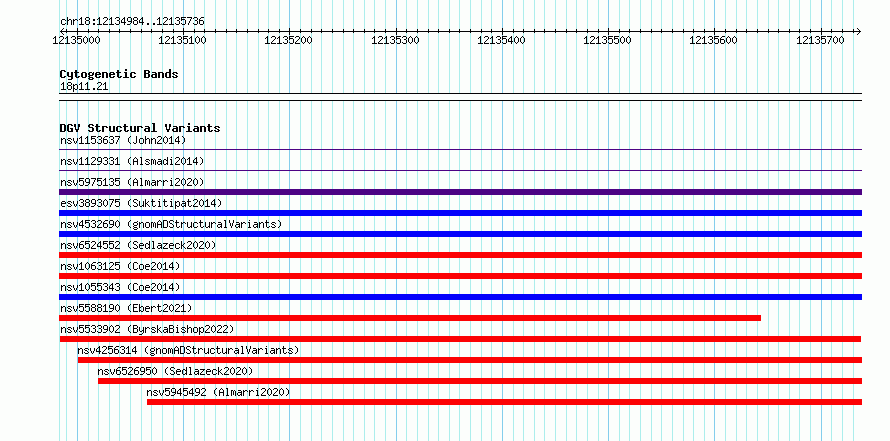This screenshot has width=890, height=441.
Task: Open esv3893075 (Suktitipat2014) variant label
Action: [141, 203]
